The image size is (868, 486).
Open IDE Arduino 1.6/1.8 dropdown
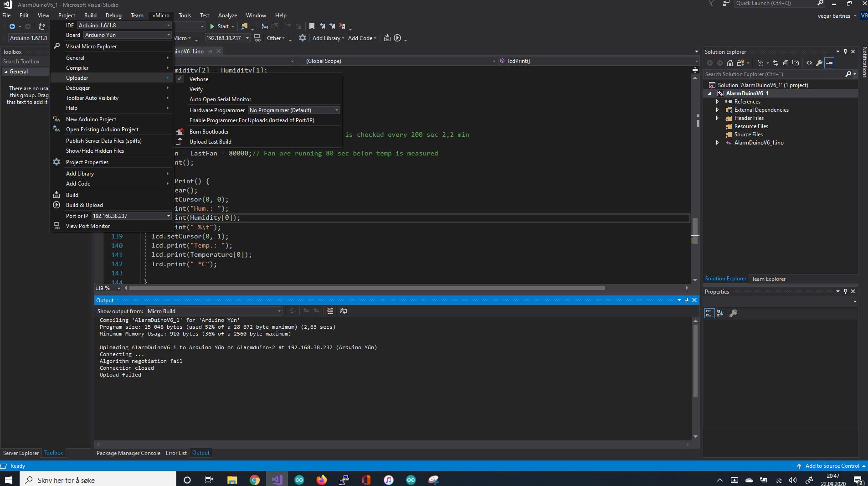click(x=124, y=26)
